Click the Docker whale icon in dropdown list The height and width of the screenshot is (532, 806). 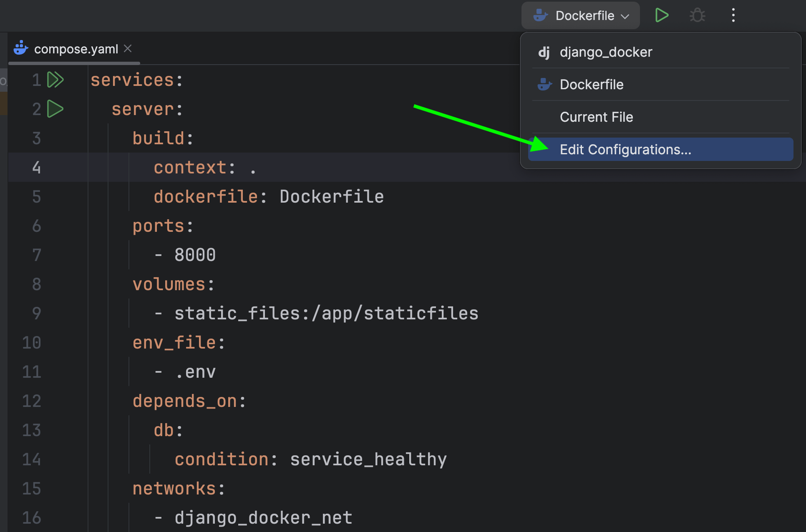point(544,85)
